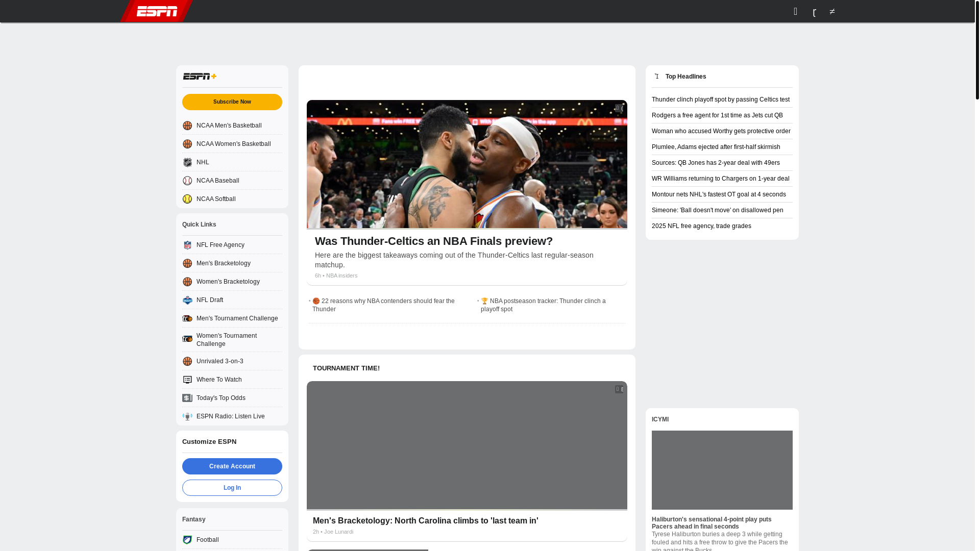Click the Subscribe Now button

click(232, 102)
